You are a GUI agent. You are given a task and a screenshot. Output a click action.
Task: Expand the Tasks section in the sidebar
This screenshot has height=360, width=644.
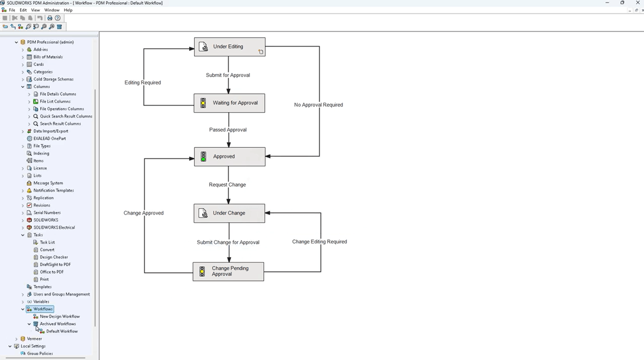tap(22, 234)
